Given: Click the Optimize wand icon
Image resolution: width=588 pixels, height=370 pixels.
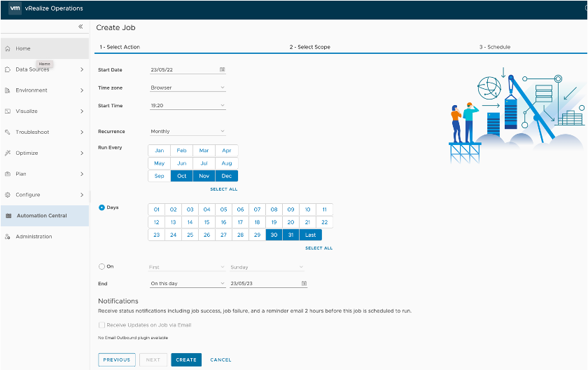Looking at the screenshot, I should coord(8,153).
